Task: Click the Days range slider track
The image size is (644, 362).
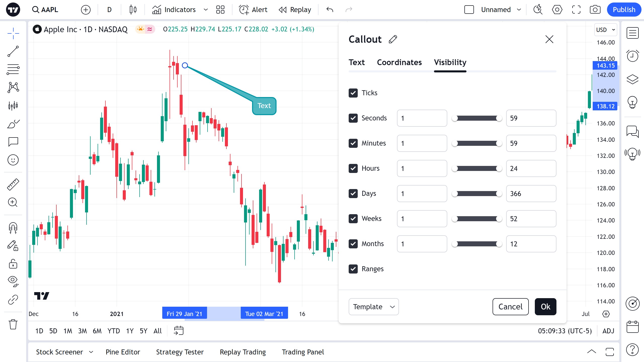Action: (x=477, y=194)
